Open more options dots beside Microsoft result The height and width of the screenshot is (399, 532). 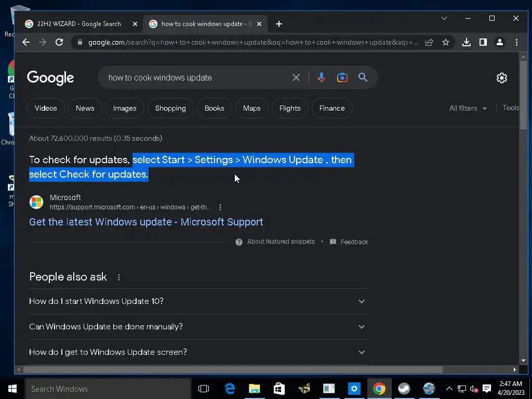pos(220,207)
